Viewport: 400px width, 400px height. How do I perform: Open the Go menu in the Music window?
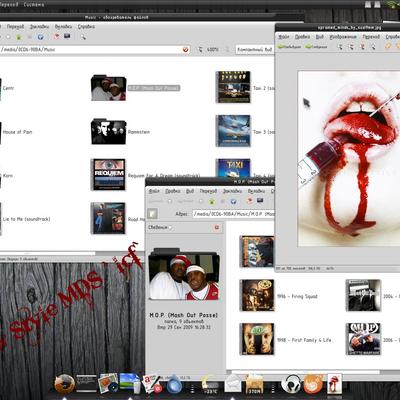point(15,27)
